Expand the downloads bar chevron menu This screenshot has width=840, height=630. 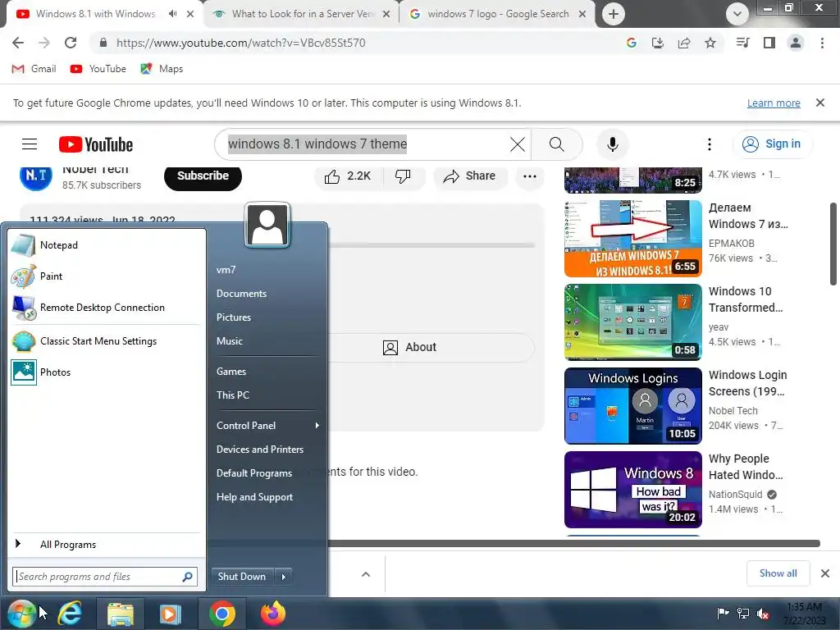pyautogui.click(x=366, y=574)
